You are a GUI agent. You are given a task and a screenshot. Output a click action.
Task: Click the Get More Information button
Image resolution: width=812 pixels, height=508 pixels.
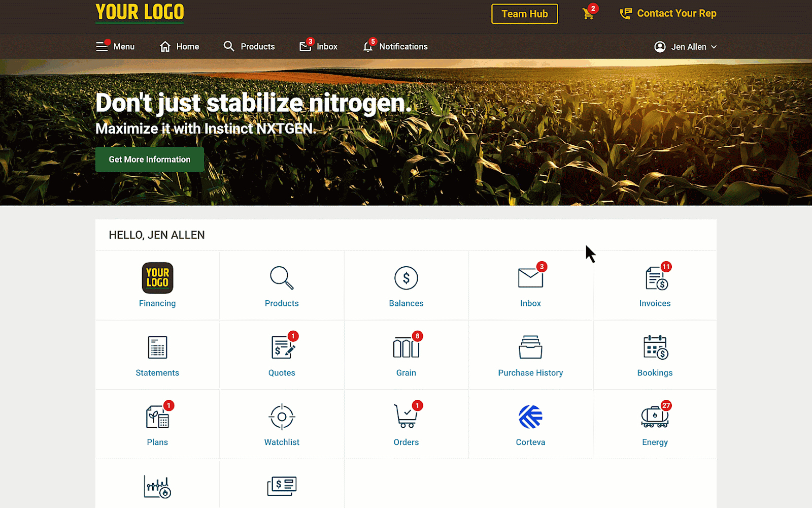(150, 160)
